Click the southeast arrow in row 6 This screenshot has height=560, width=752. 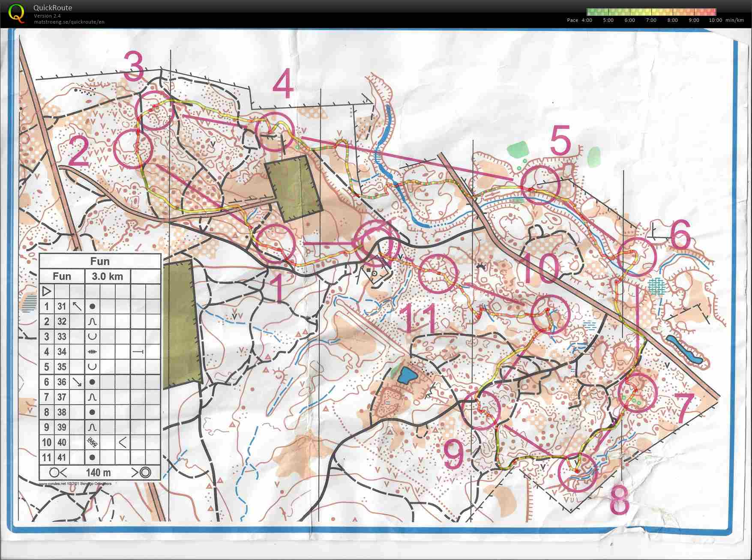pyautogui.click(x=77, y=382)
